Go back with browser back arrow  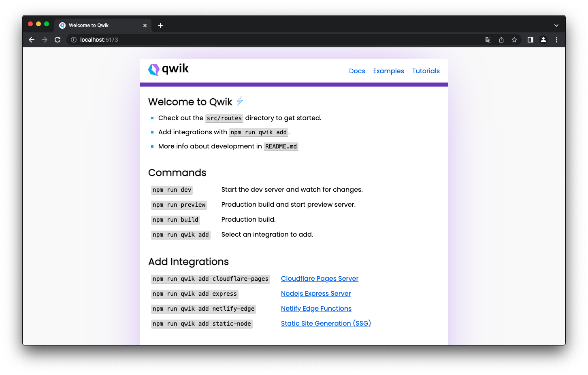coord(32,40)
